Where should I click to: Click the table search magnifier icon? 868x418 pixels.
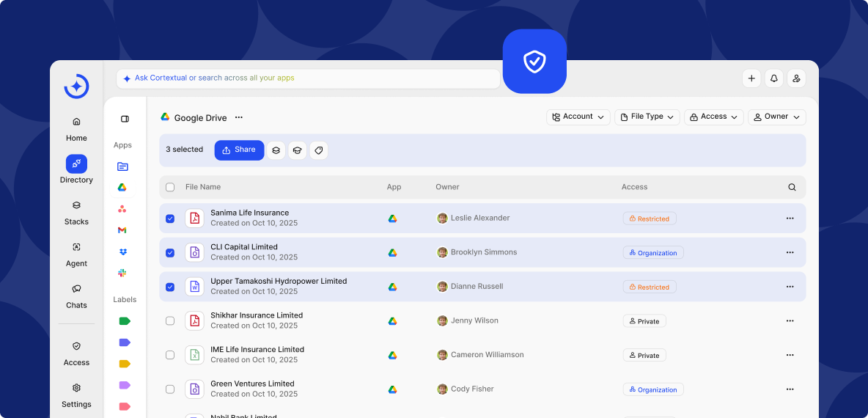click(792, 187)
